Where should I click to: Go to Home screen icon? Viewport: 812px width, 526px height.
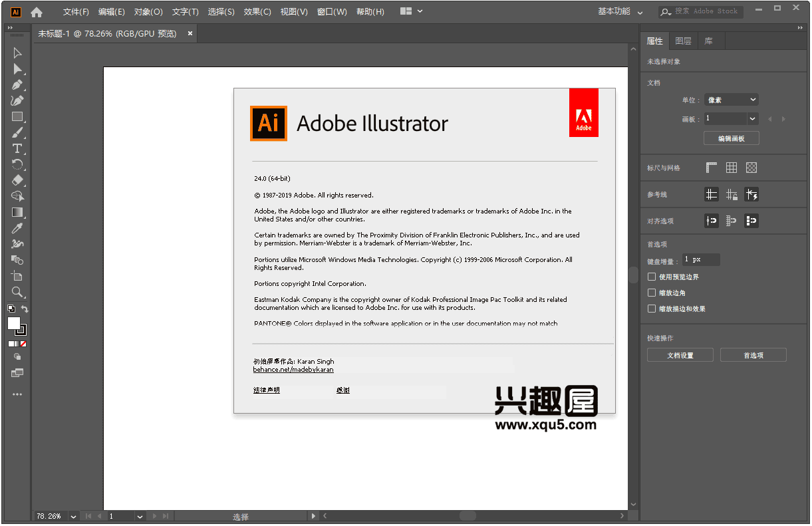(37, 12)
